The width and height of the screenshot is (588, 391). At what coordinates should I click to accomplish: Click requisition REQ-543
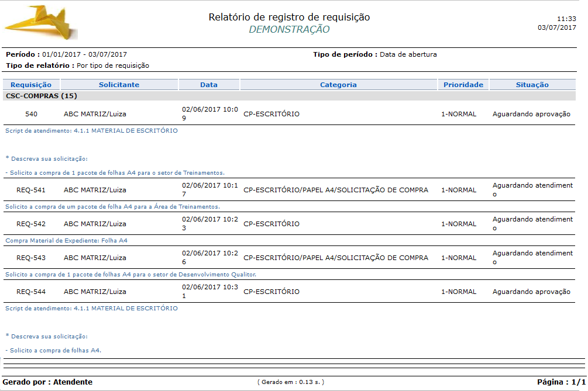click(31, 258)
